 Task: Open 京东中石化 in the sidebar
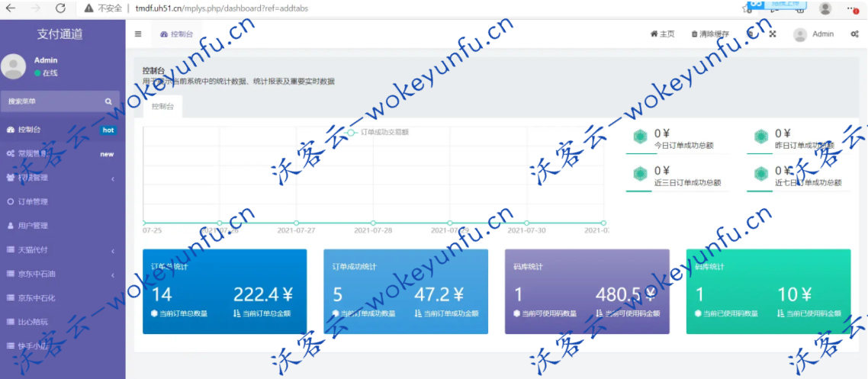pos(63,297)
